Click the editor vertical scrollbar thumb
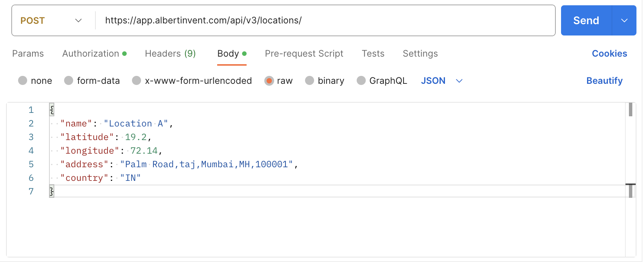The image size is (644, 262). coord(630,109)
